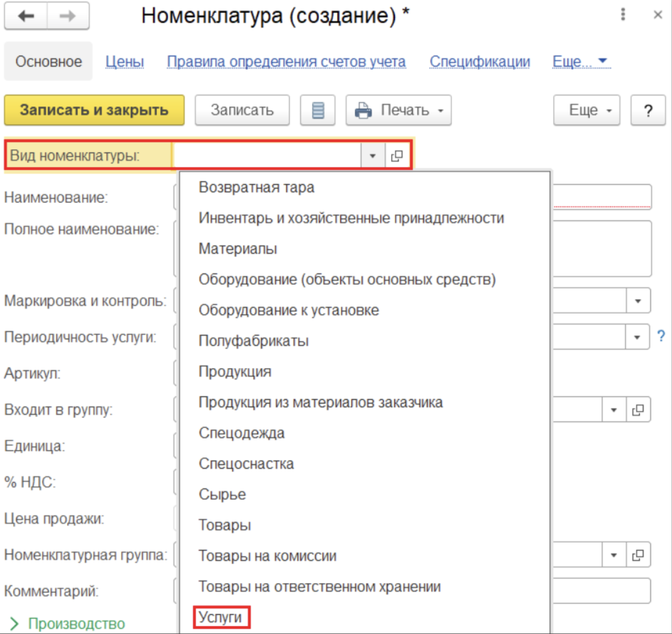Image resolution: width=672 pixels, height=634 pixels.
Task: Open the Вид номенклатуры form icon
Action: coord(397,156)
